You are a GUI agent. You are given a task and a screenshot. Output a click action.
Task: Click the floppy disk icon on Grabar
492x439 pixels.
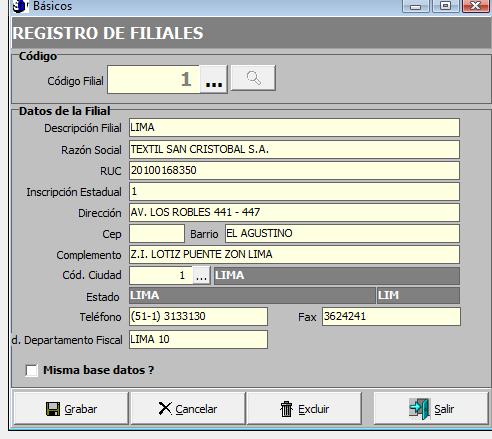click(x=53, y=409)
